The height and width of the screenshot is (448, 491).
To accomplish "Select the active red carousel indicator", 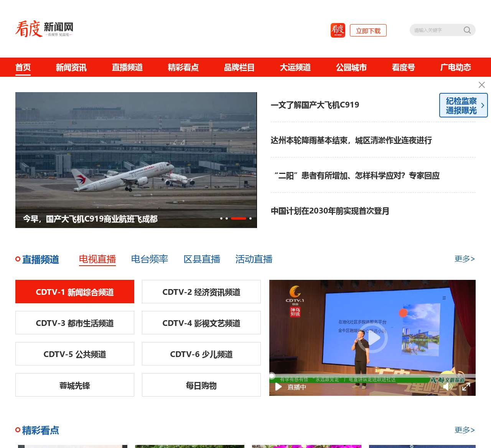I will click(x=239, y=218).
